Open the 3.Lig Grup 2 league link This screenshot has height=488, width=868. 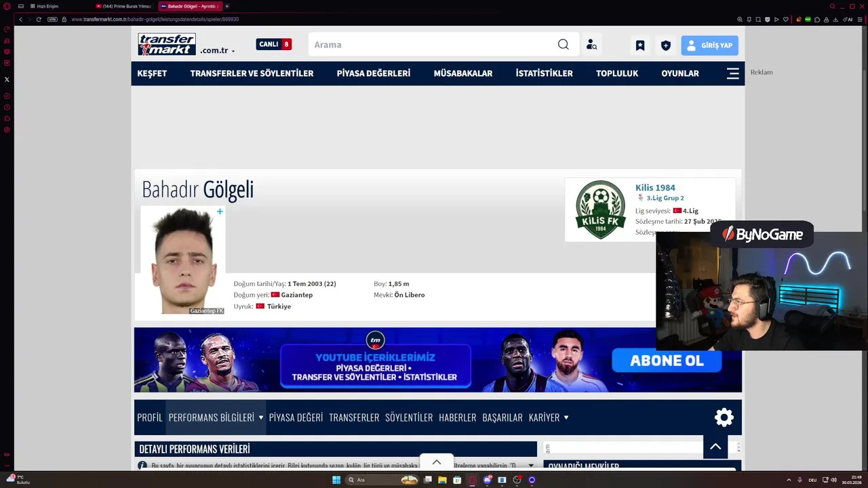tap(665, 198)
